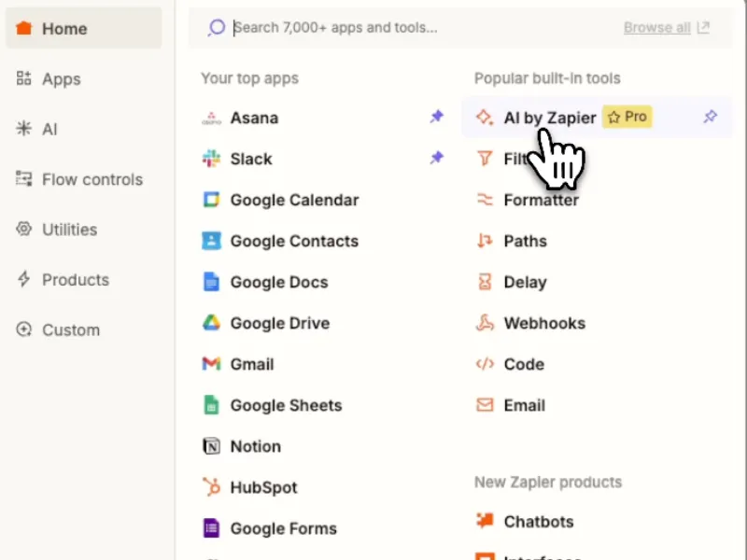
Task: Click the Filter funnel icon
Action: click(485, 158)
